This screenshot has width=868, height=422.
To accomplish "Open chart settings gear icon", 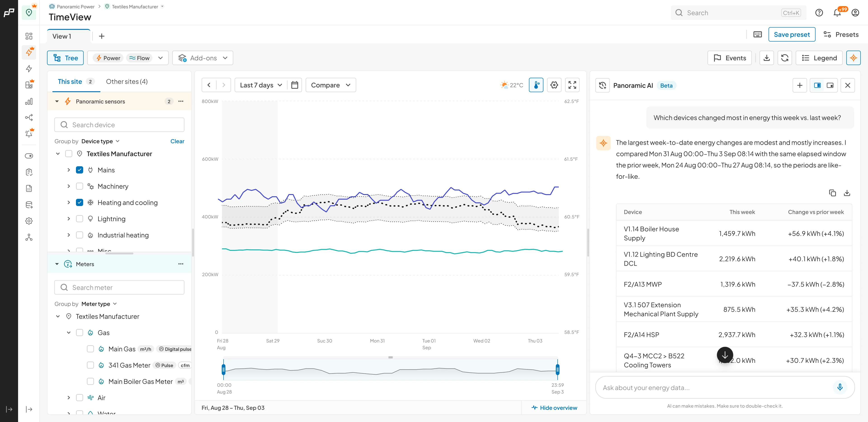I will tap(554, 85).
